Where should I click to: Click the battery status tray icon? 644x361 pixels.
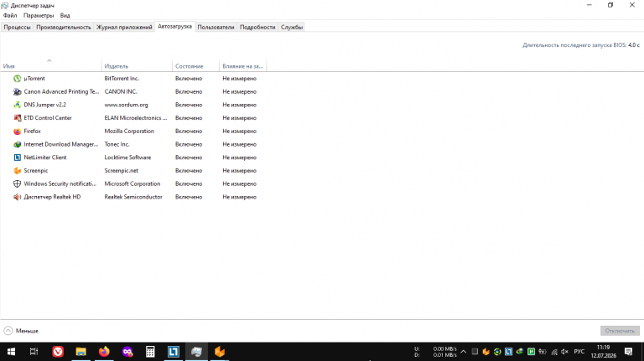coord(543,352)
